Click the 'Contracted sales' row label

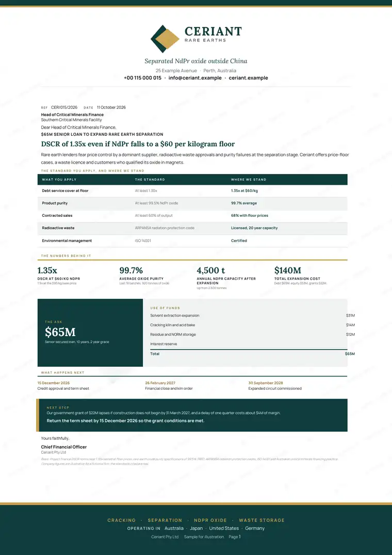(57, 216)
